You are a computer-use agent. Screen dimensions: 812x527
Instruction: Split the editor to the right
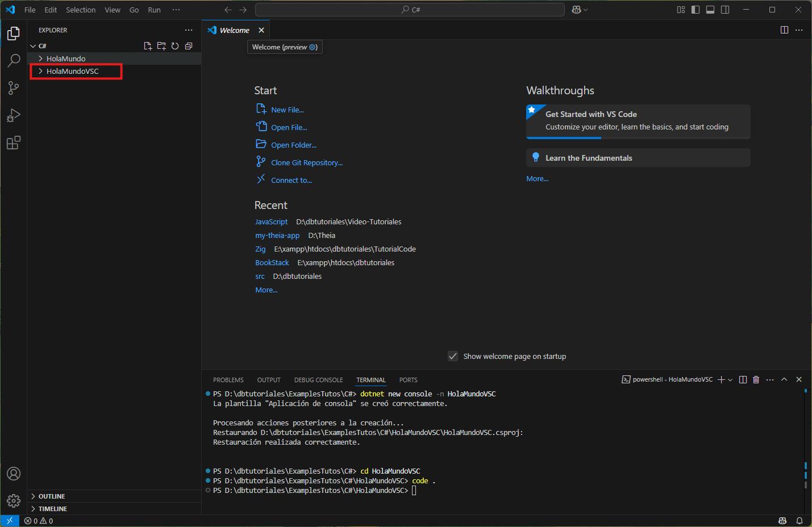click(x=784, y=30)
